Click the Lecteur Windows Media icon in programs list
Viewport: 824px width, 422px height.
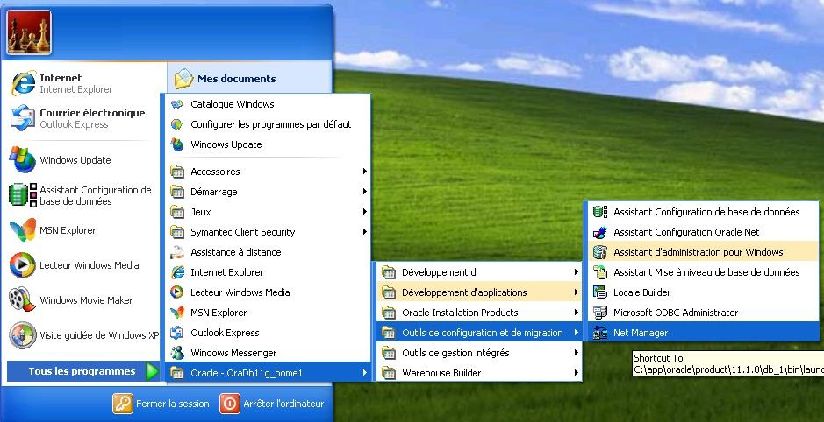tap(177, 292)
